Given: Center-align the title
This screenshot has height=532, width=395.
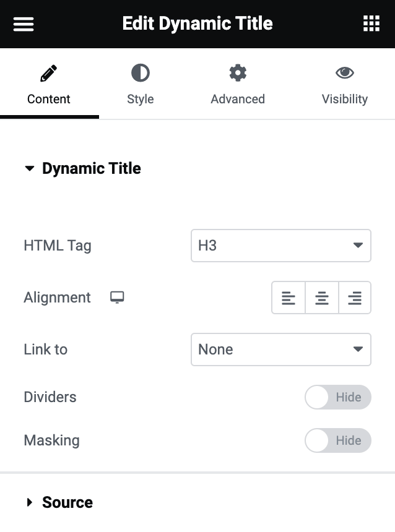Looking at the screenshot, I should click(322, 298).
